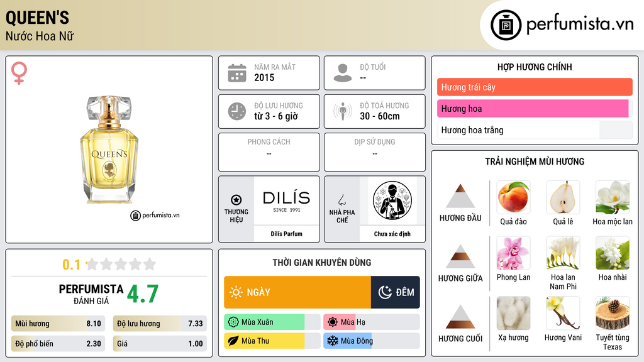Select the Hương Vani vanilla note

pyautogui.click(x=563, y=313)
